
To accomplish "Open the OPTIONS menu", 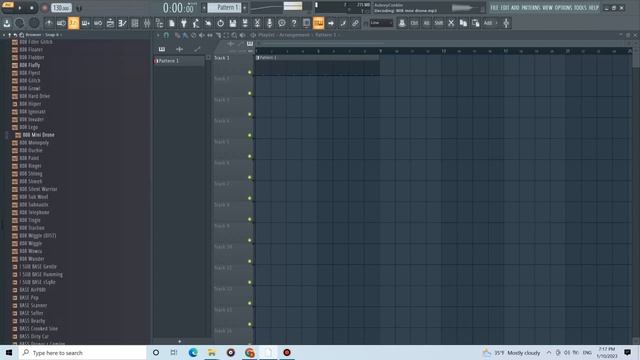I will click(x=564, y=8).
